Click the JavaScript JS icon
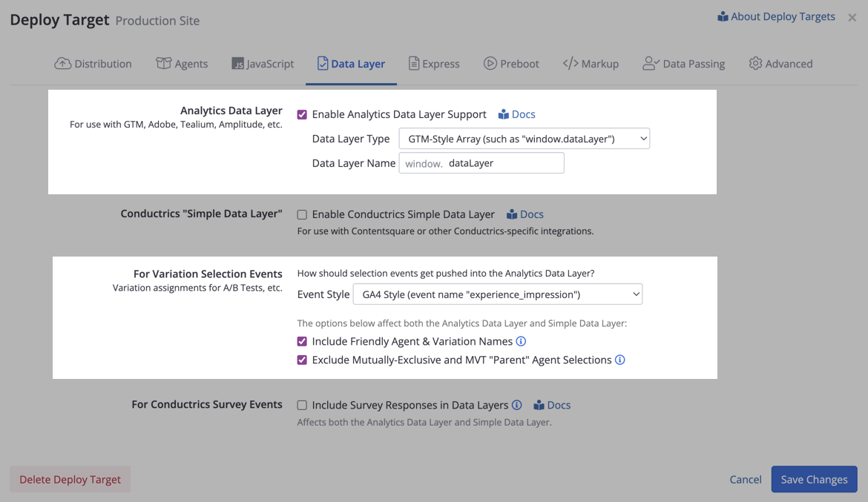Image resolution: width=868 pixels, height=502 pixels. coord(237,64)
